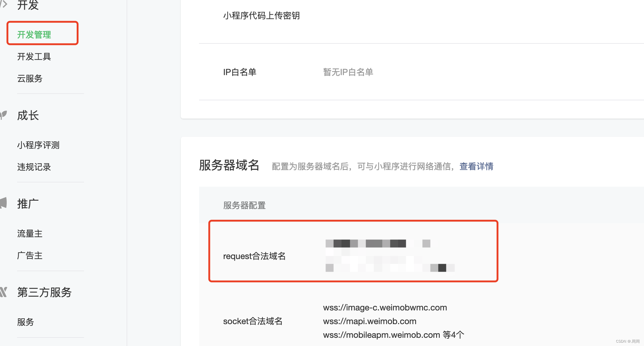Image resolution: width=644 pixels, height=346 pixels.
Task: Click 小程序代码上传密钥 row label
Action: 261,16
